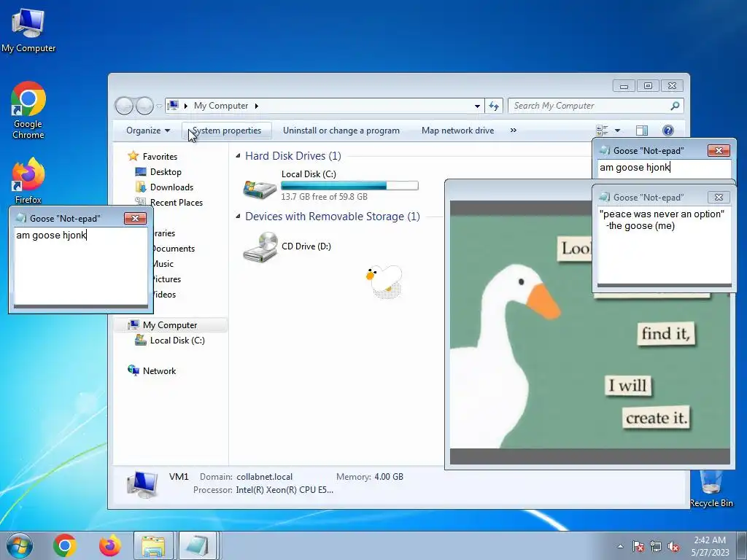
Task: Select the CD Drive (D:) icon
Action: 260,246
